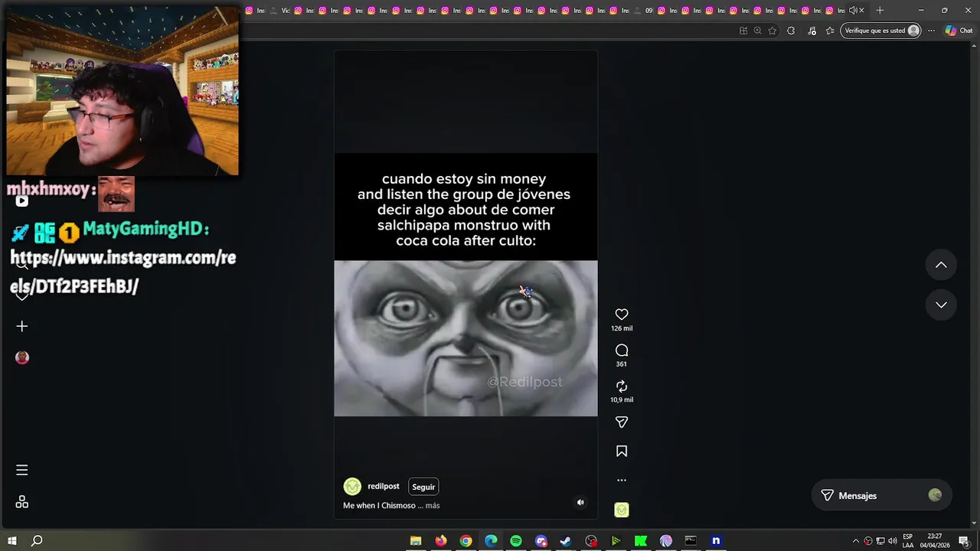Screen dimensions: 980x551
Task: Open the redilpost profile name link
Action: [x=384, y=487]
